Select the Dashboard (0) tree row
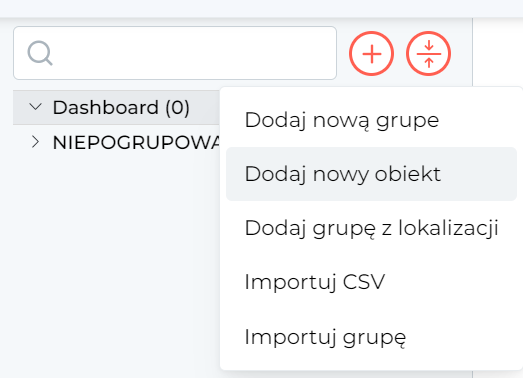 tap(116, 107)
